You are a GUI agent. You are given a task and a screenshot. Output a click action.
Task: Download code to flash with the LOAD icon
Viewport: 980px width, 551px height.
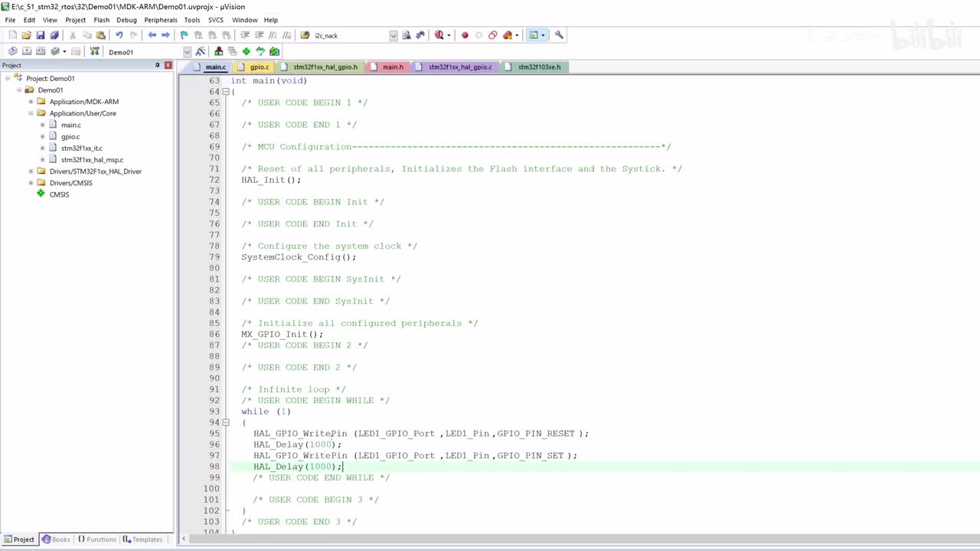pos(95,51)
